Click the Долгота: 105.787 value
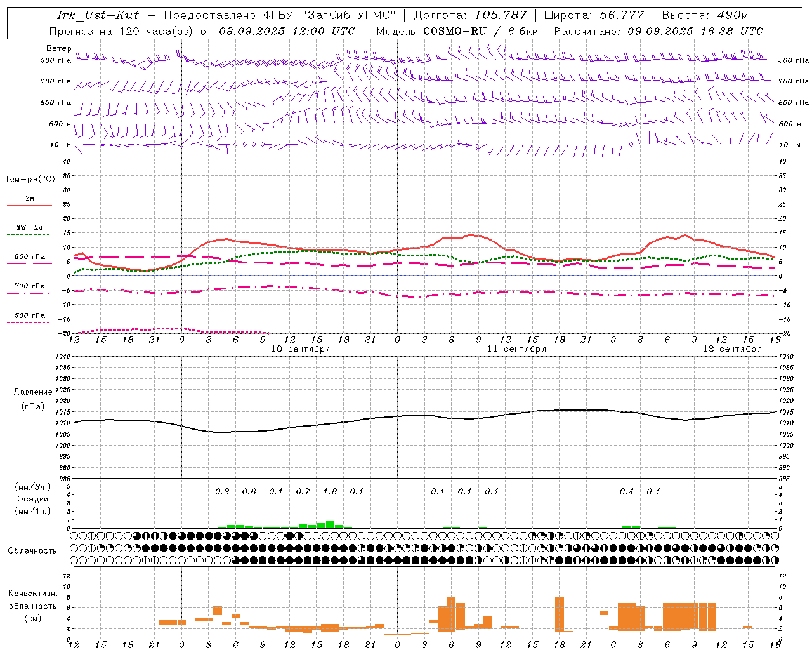This screenshot has width=812, height=650. pos(470,15)
